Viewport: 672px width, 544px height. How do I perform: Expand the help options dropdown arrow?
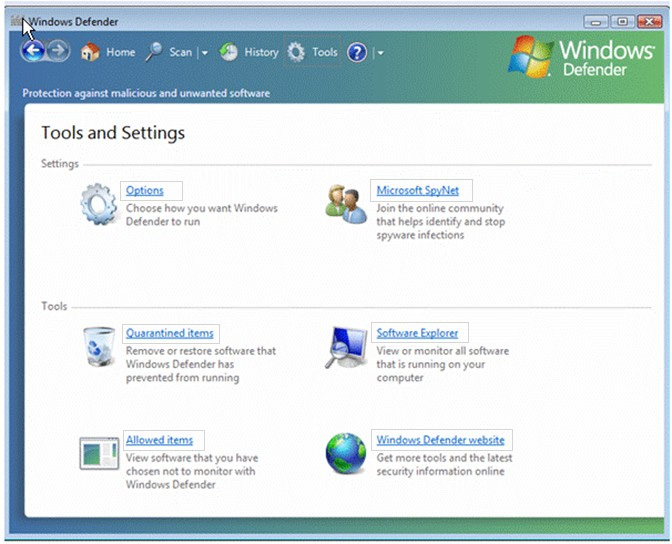[x=380, y=53]
